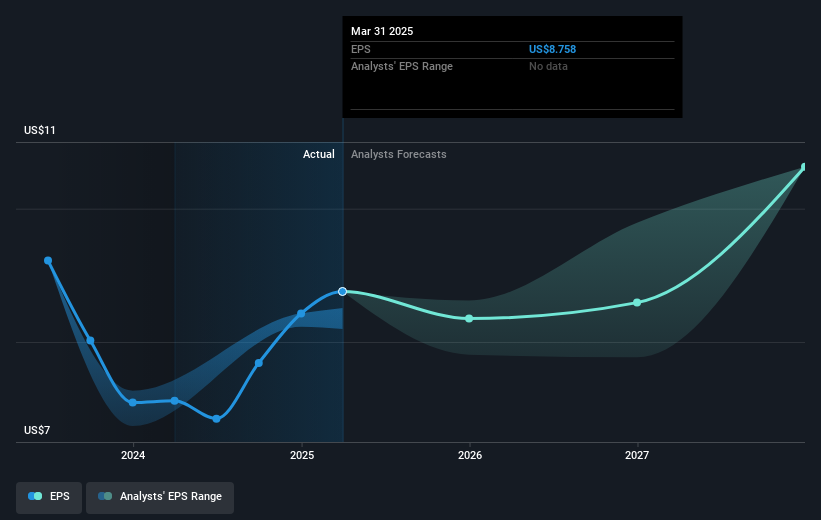Select the 2027 forecast EPS data point
This screenshot has width=821, height=520.
tap(637, 303)
